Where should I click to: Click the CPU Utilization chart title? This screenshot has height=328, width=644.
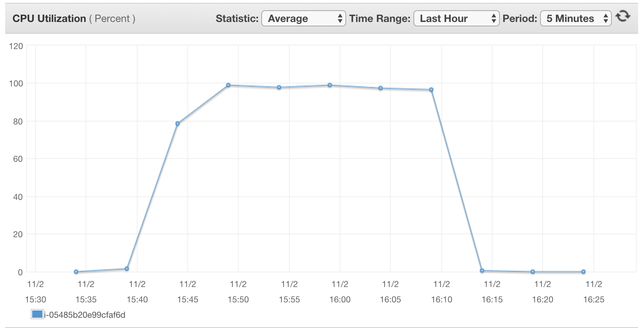49,19
